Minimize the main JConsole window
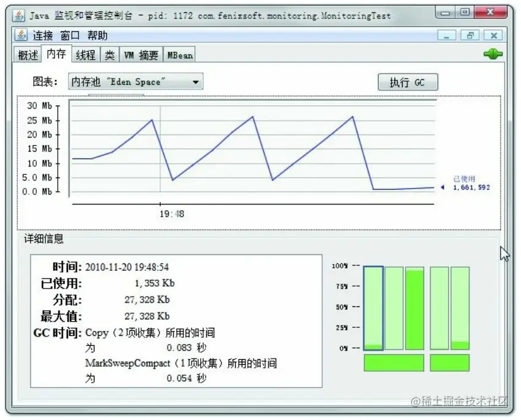The image size is (521, 420). [446, 13]
